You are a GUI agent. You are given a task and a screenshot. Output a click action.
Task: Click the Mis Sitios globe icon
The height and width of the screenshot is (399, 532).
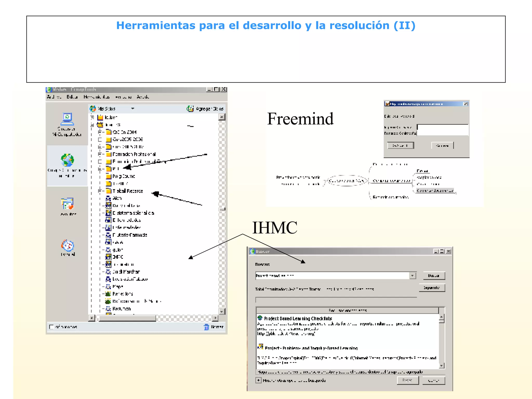(x=93, y=109)
